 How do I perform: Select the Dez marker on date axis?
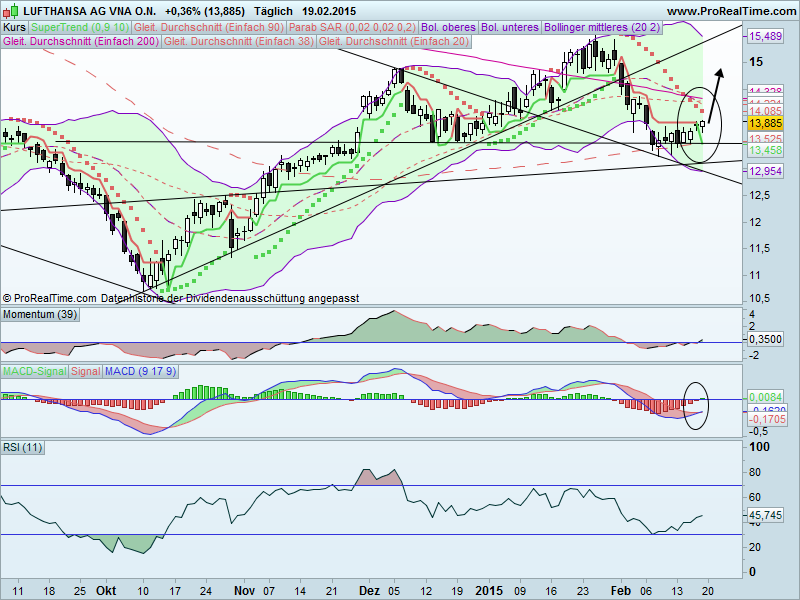click(x=369, y=591)
